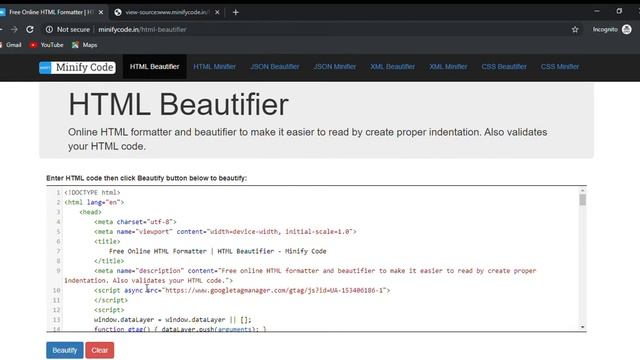Viewport: 640px width, 360px height.
Task: Open the HTML Minifier page
Action: pyautogui.click(x=214, y=67)
